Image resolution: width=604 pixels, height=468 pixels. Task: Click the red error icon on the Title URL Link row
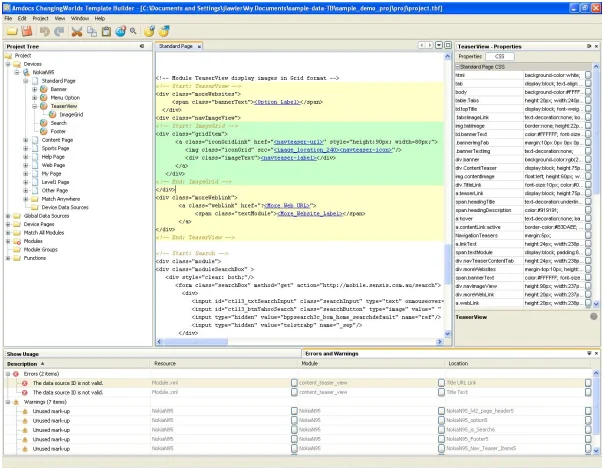[25, 383]
